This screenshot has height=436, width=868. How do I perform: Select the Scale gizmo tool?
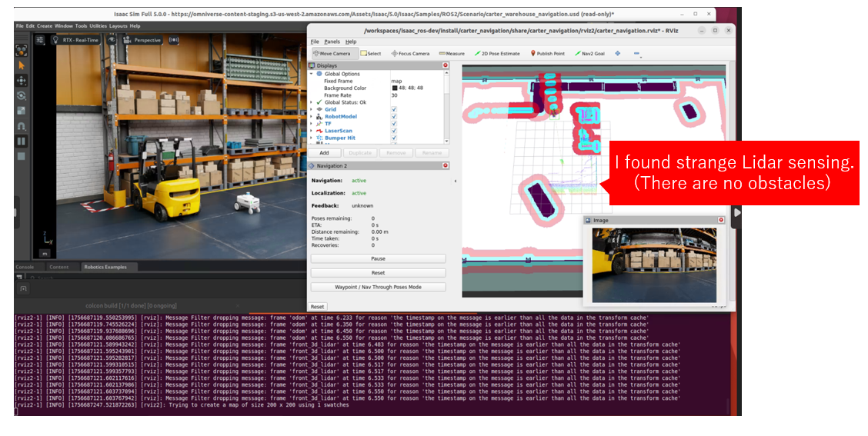point(21,111)
